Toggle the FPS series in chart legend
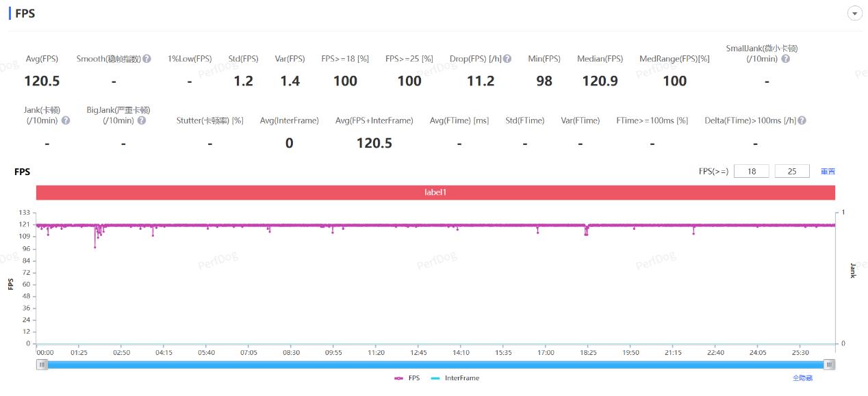This screenshot has width=868, height=396. click(407, 378)
